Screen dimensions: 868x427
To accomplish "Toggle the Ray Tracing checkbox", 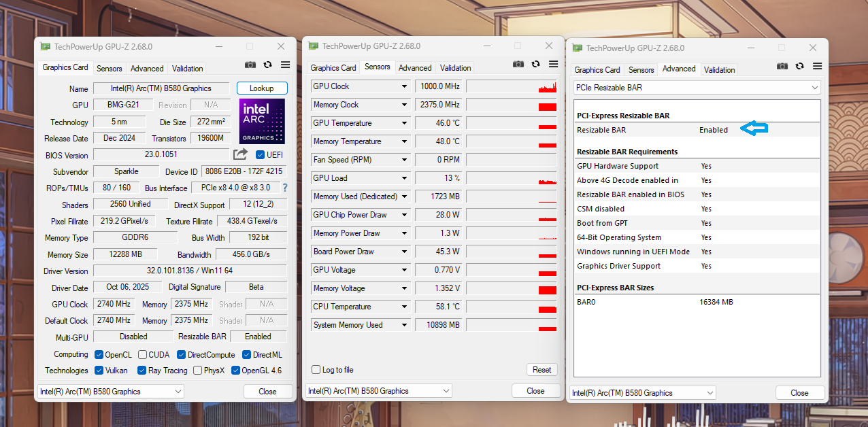I will click(141, 371).
